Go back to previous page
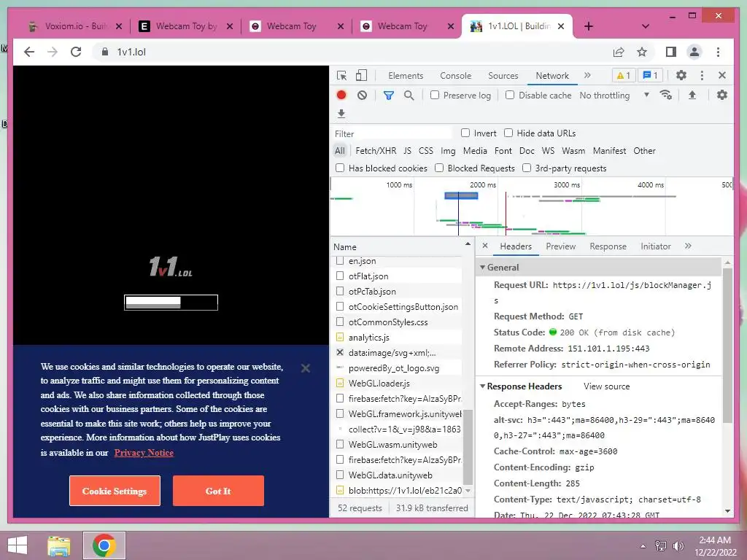747x560 pixels. coord(29,52)
